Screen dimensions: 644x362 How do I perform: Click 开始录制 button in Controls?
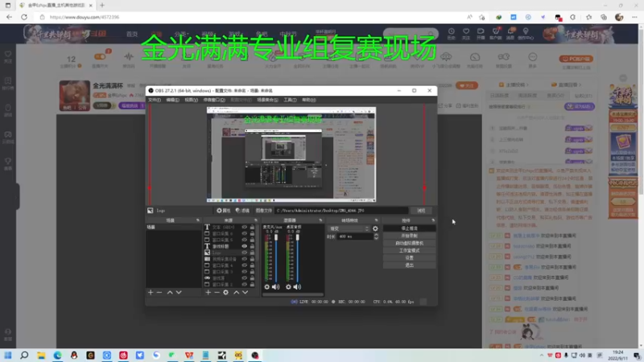point(409,236)
